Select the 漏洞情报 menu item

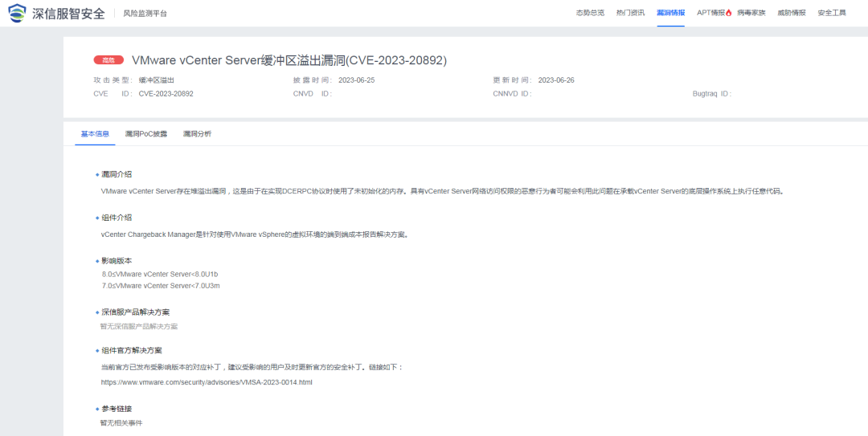[671, 14]
